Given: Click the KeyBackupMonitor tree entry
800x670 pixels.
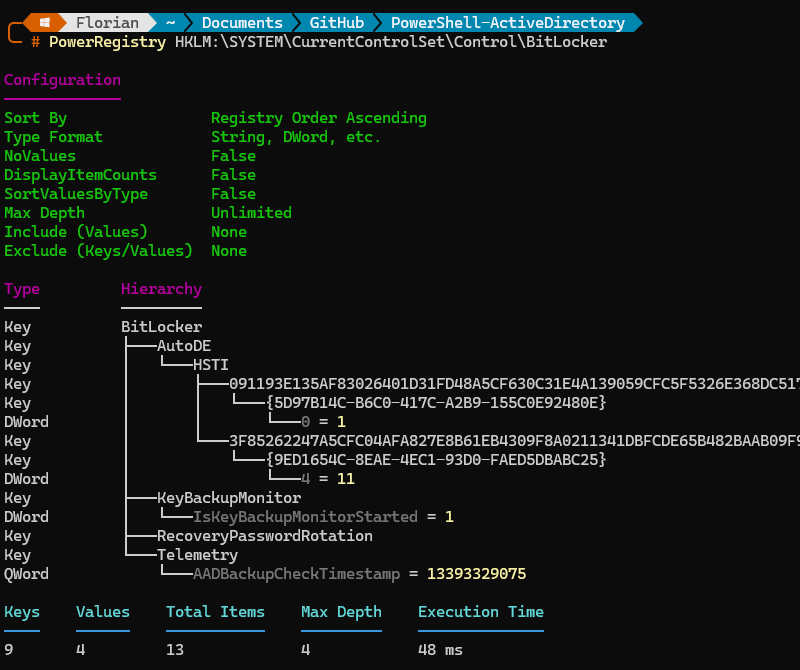Looking at the screenshot, I should 228,497.
